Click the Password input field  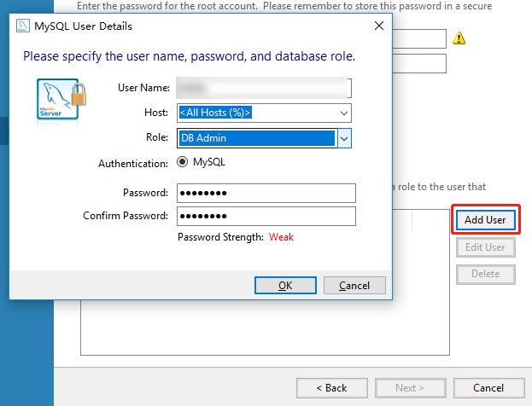click(266, 193)
